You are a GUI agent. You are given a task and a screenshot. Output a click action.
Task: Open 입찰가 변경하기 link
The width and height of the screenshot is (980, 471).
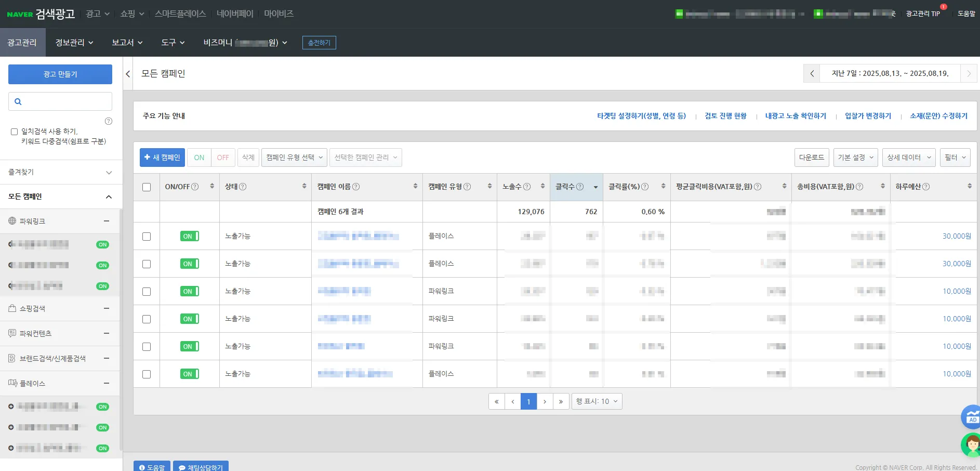pos(868,116)
